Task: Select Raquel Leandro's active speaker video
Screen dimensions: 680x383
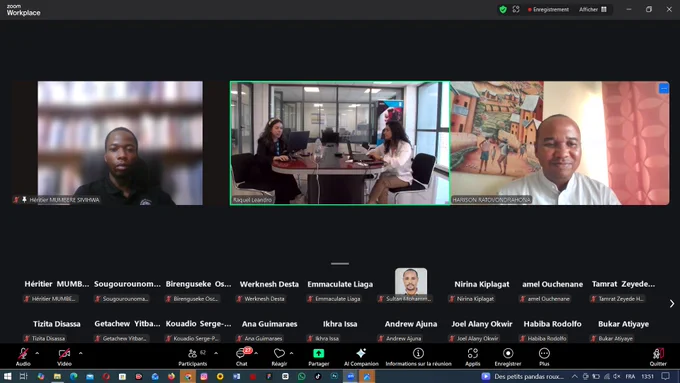Action: click(x=340, y=143)
